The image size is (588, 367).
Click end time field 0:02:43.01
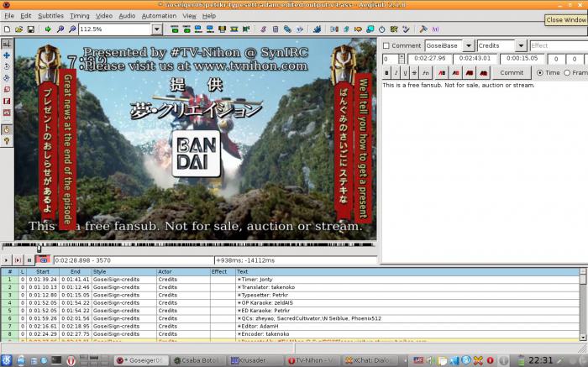click(x=475, y=59)
